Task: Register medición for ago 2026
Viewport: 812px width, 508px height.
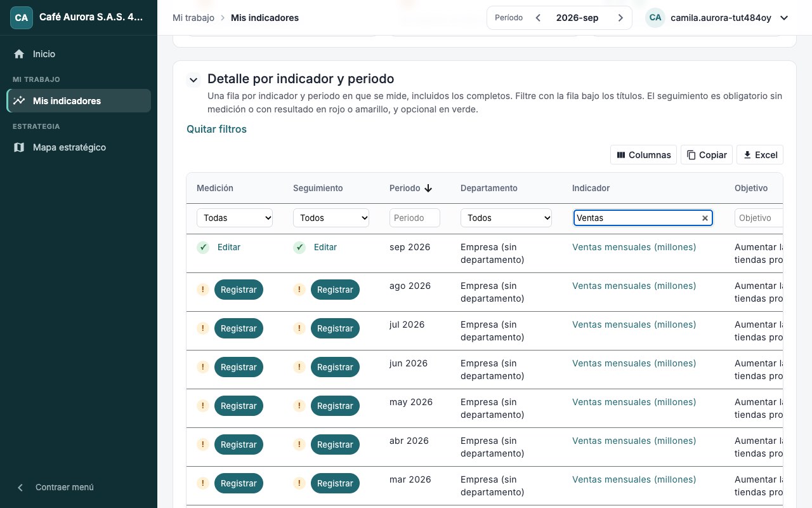Action: click(x=239, y=290)
